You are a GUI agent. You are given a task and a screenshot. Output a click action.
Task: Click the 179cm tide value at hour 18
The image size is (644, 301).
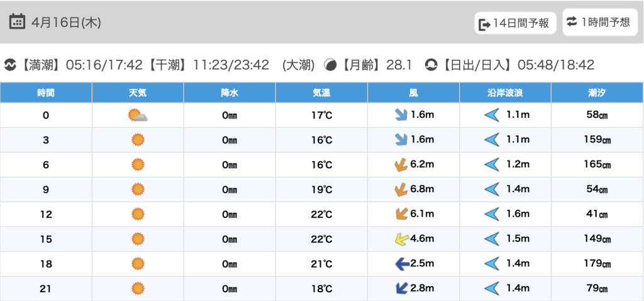[x=597, y=264]
